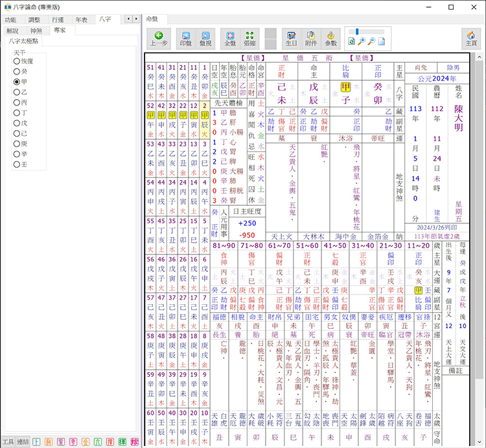
Task: Zoom out with the magnifier minus icon
Action: click(x=371, y=41)
